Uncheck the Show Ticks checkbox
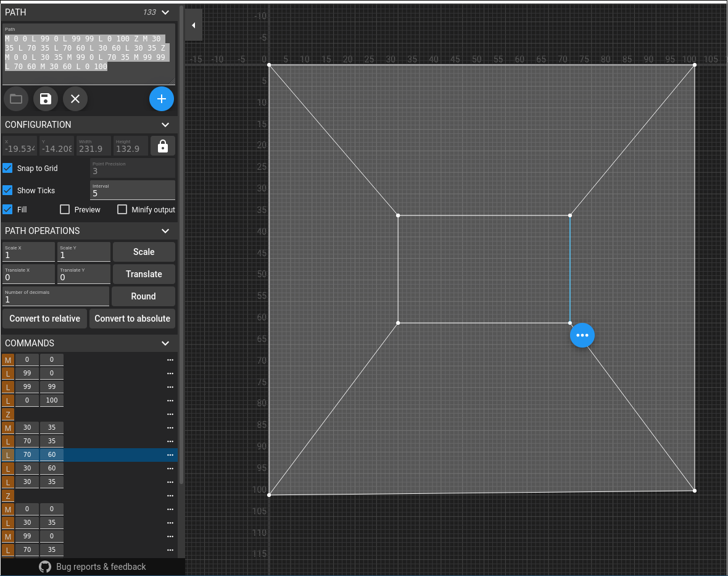This screenshot has width=728, height=576. click(8, 190)
